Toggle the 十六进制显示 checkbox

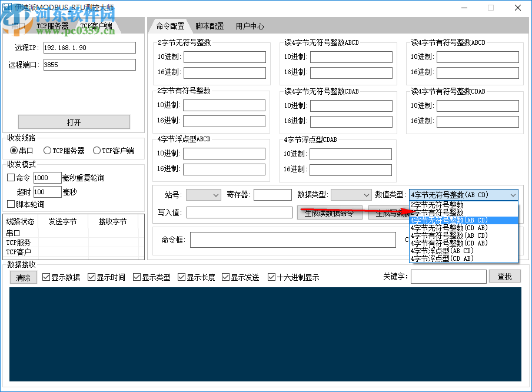pos(271,277)
